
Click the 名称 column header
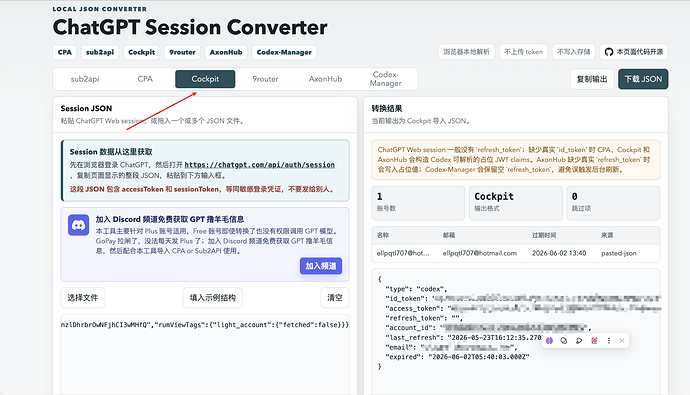point(383,235)
